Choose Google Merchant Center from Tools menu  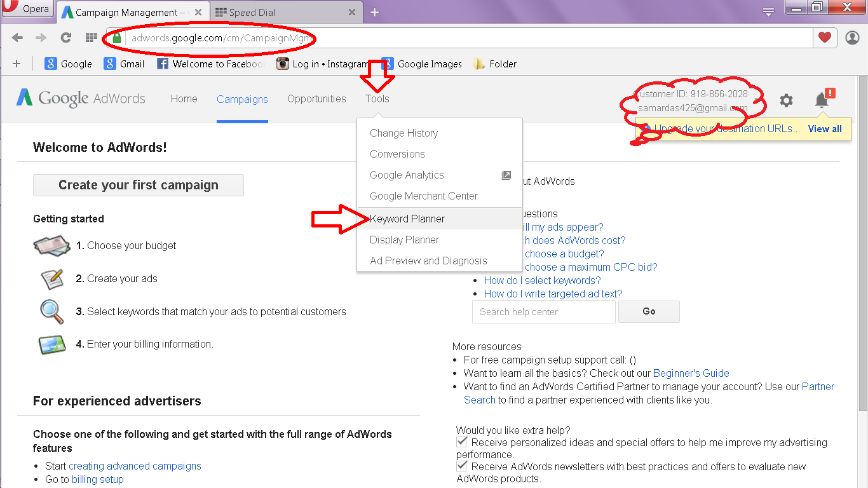440,196
